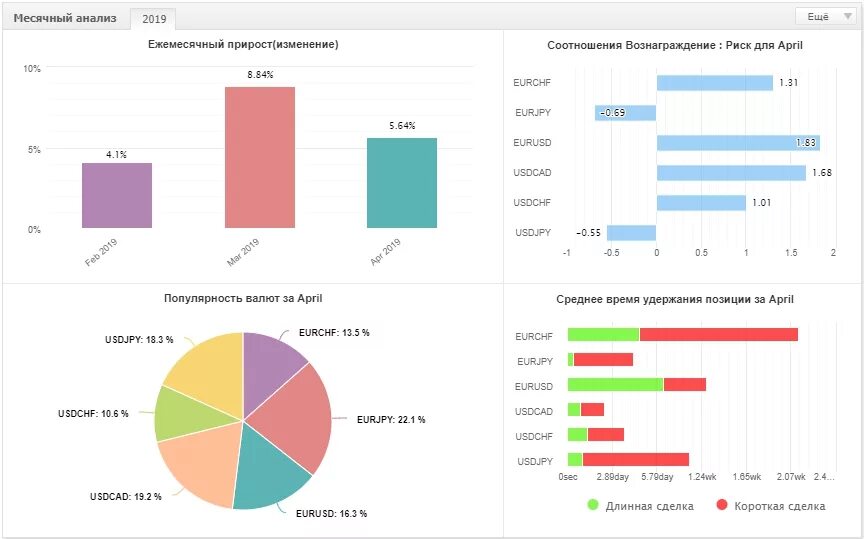Click the EURUSD: 16.3 % pie label
Screen dimensions: 864x539
[x=331, y=514]
